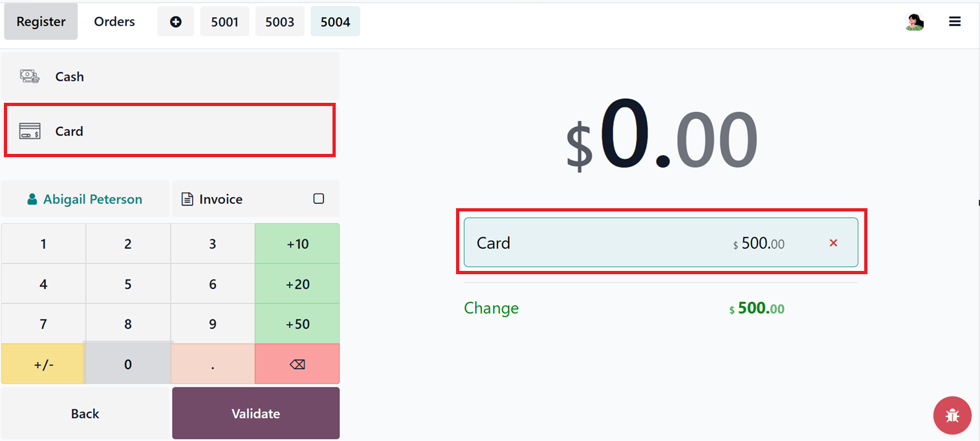Image resolution: width=980 pixels, height=441 pixels.
Task: Open the hamburger menu
Action: point(955,21)
